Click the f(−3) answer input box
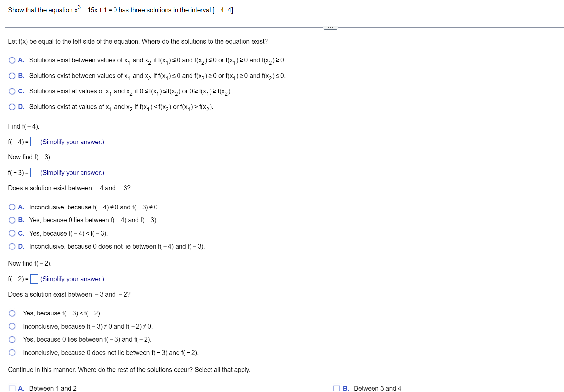 pyautogui.click(x=34, y=173)
